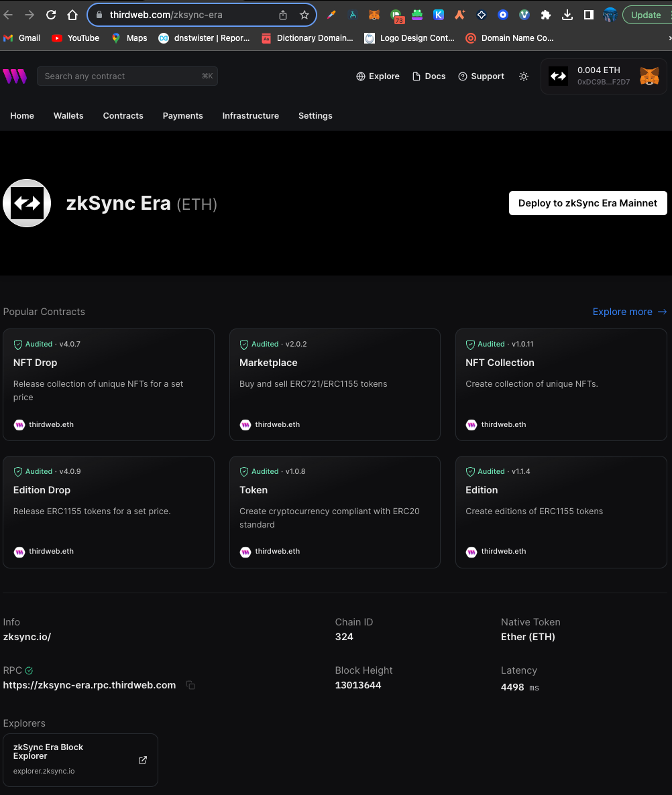Open the Token contract card
The width and height of the screenshot is (672, 795).
click(x=335, y=512)
